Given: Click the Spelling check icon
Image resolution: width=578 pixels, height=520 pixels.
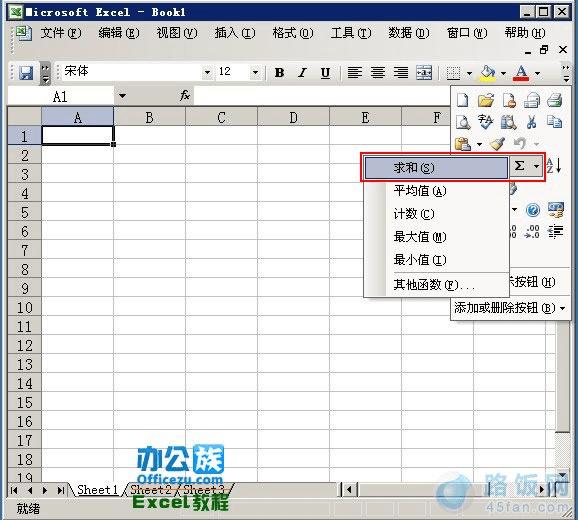Looking at the screenshot, I should point(485,122).
